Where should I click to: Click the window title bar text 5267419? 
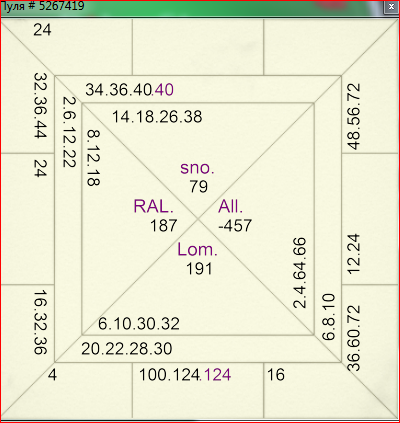[62, 6]
